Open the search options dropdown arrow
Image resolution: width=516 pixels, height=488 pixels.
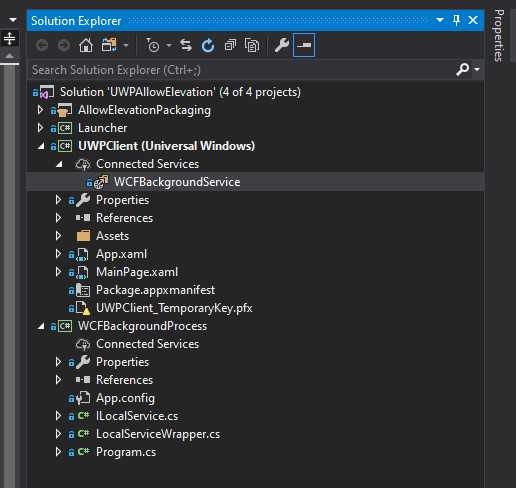pos(477,69)
